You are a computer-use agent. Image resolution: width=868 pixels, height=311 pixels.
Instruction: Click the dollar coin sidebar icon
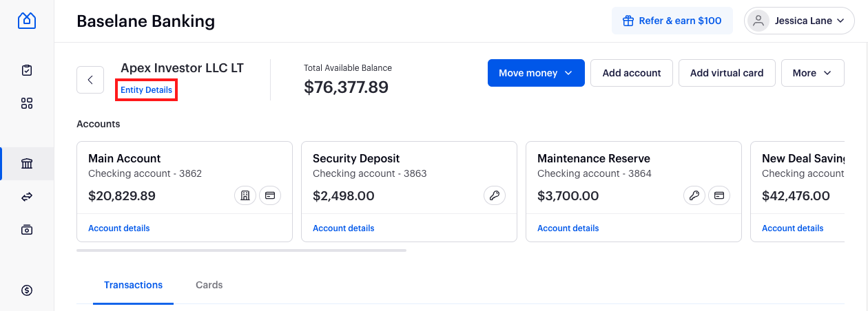[27, 290]
